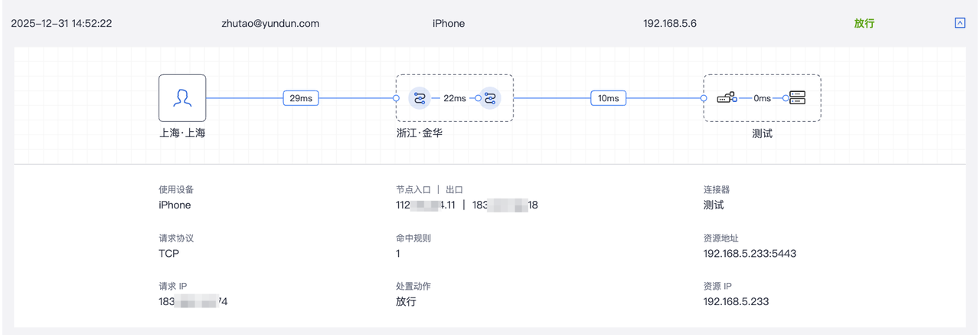
Task: Click the resource address 192.168.5.233:5443
Action: [750, 254]
